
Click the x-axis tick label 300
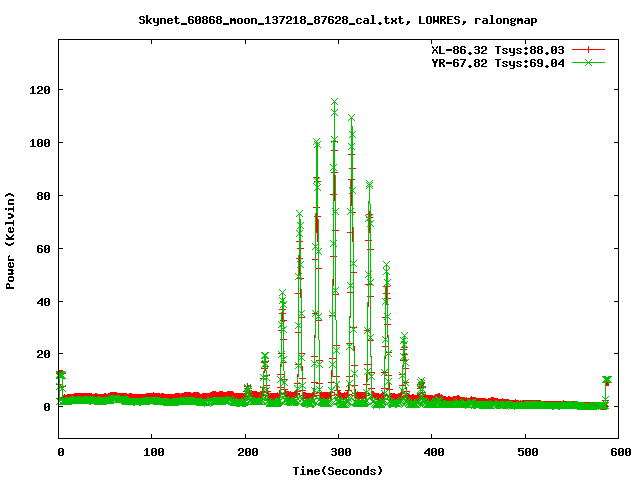pyautogui.click(x=341, y=452)
